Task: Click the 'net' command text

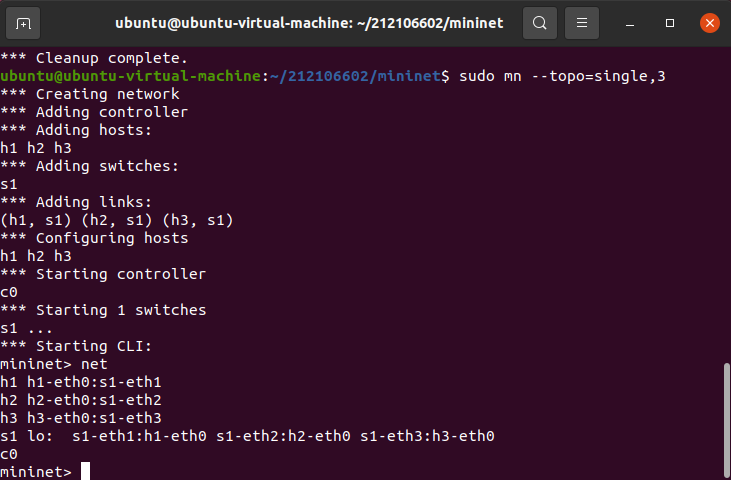Action: coord(94,364)
